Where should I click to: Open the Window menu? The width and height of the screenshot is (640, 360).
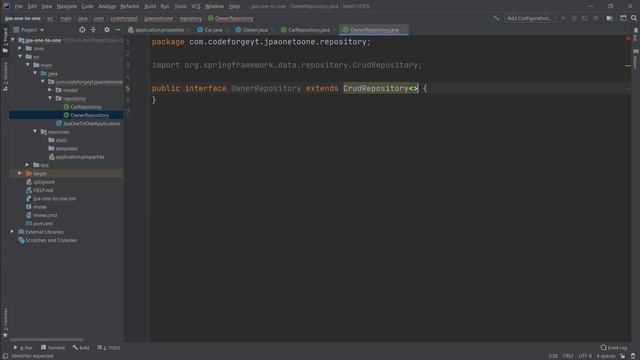[214, 6]
